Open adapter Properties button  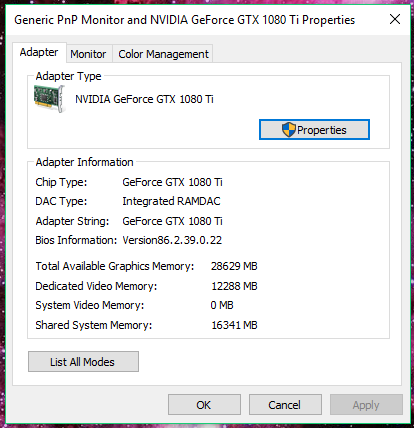coord(314,130)
